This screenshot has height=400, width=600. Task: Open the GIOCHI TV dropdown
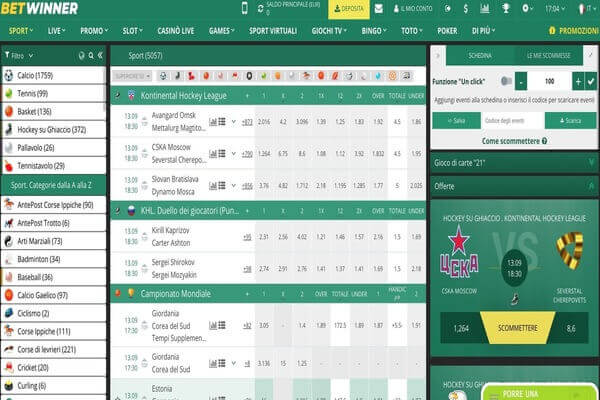329,31
